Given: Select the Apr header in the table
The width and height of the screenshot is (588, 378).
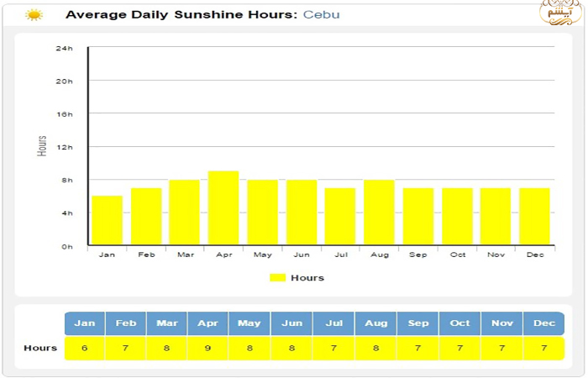Looking at the screenshot, I should click(x=209, y=323).
